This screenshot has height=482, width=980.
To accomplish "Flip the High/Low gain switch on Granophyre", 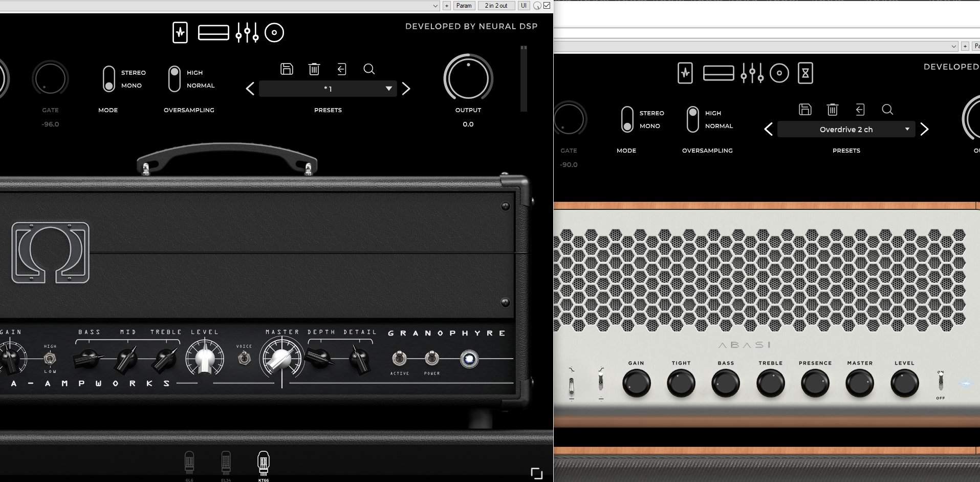I will [50, 359].
